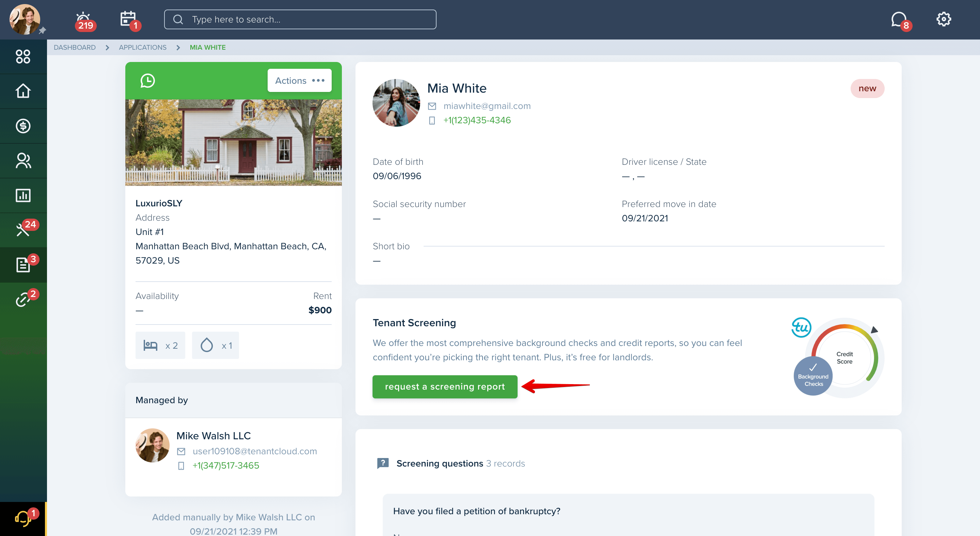Click the 3 records count
The image size is (980, 536).
pyautogui.click(x=505, y=464)
